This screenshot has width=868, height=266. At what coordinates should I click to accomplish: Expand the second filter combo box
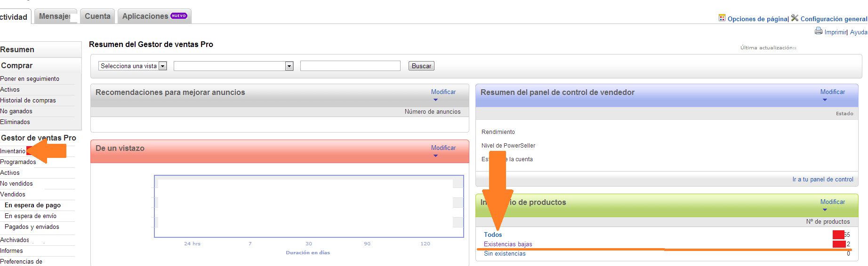(x=289, y=66)
